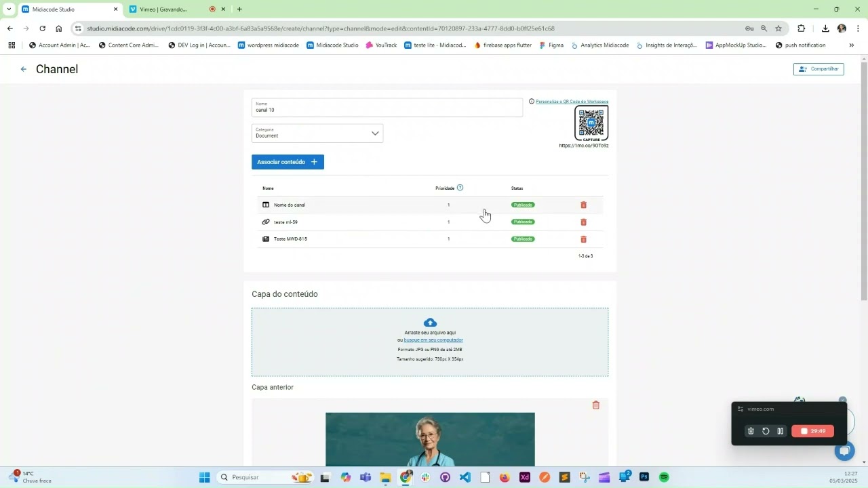Screen dimensions: 868x488
Task: Open the Chrome profile avatar
Action: tap(842, 28)
